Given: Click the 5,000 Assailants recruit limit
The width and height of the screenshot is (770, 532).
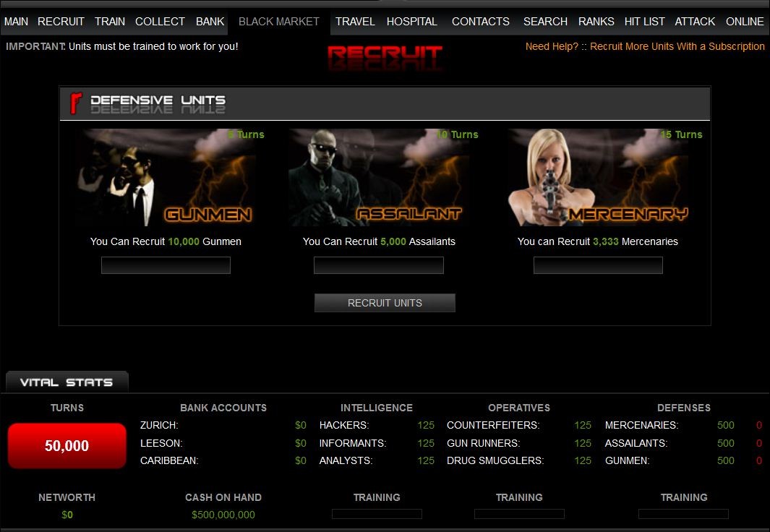Looking at the screenshot, I should point(393,241).
